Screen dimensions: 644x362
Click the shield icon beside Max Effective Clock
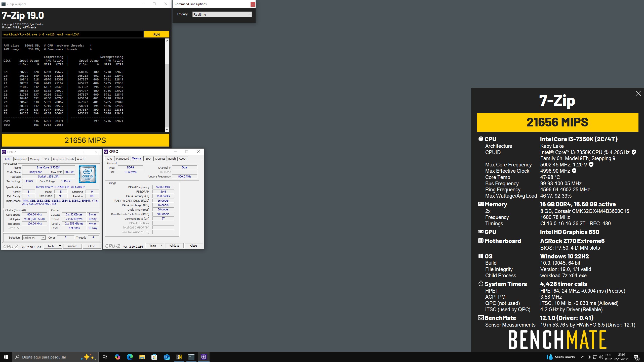(574, 171)
